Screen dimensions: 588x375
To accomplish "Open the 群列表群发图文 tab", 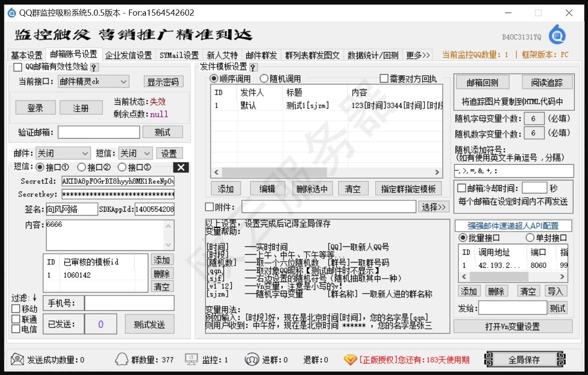I will click(312, 55).
